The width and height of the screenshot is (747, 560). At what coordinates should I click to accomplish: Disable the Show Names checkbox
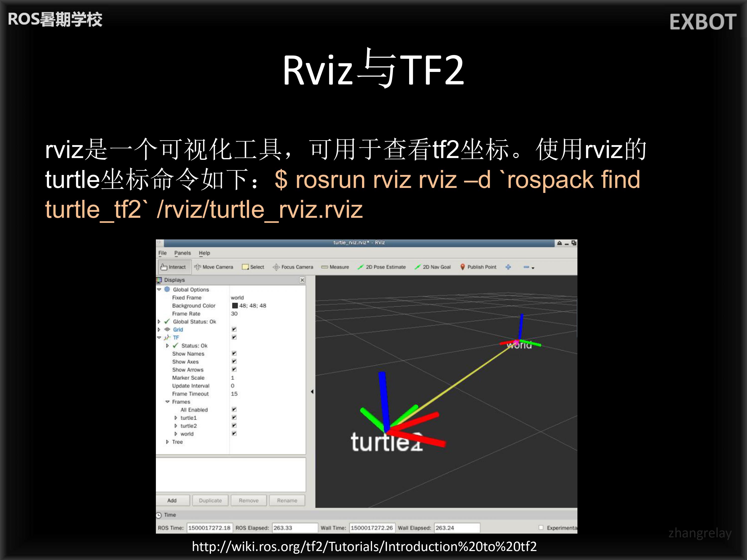tap(234, 353)
